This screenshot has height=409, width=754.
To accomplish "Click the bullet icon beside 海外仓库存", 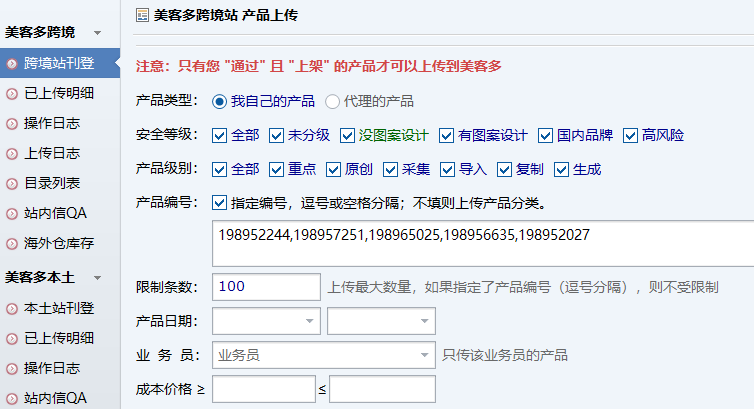I will [x=12, y=244].
